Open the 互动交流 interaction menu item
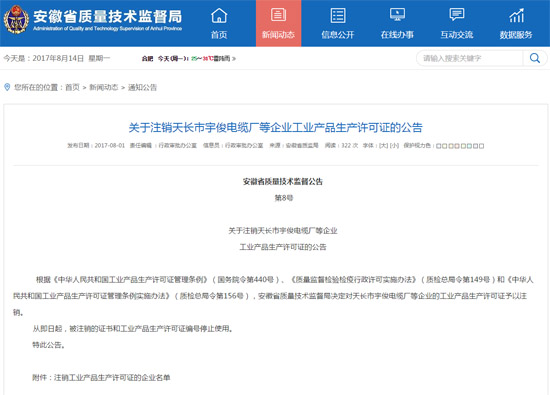Screen dimensions: 550x395 [457, 23]
